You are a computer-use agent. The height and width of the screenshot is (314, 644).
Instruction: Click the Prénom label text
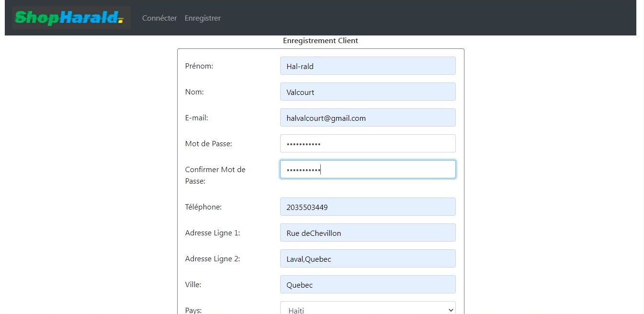point(199,66)
